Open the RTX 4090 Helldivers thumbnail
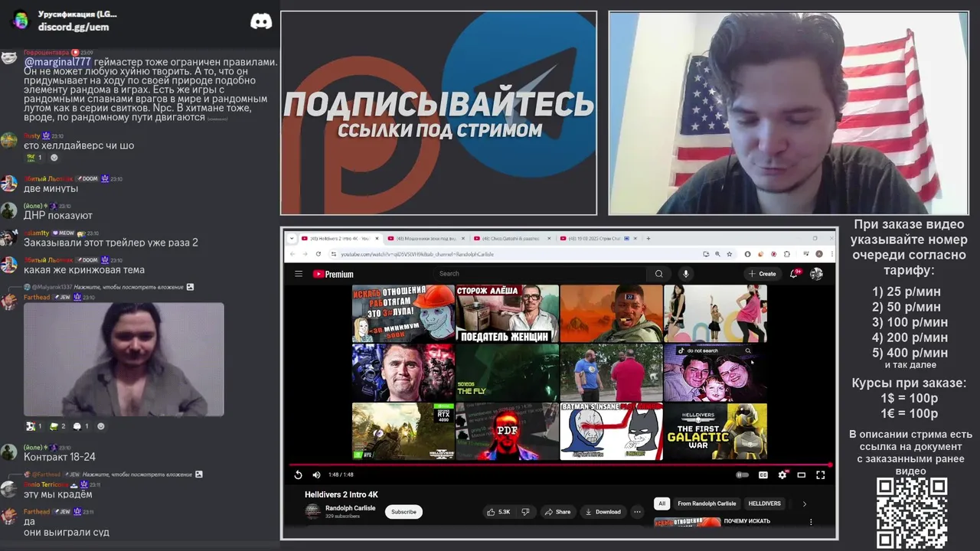The height and width of the screenshot is (551, 980). tap(403, 431)
